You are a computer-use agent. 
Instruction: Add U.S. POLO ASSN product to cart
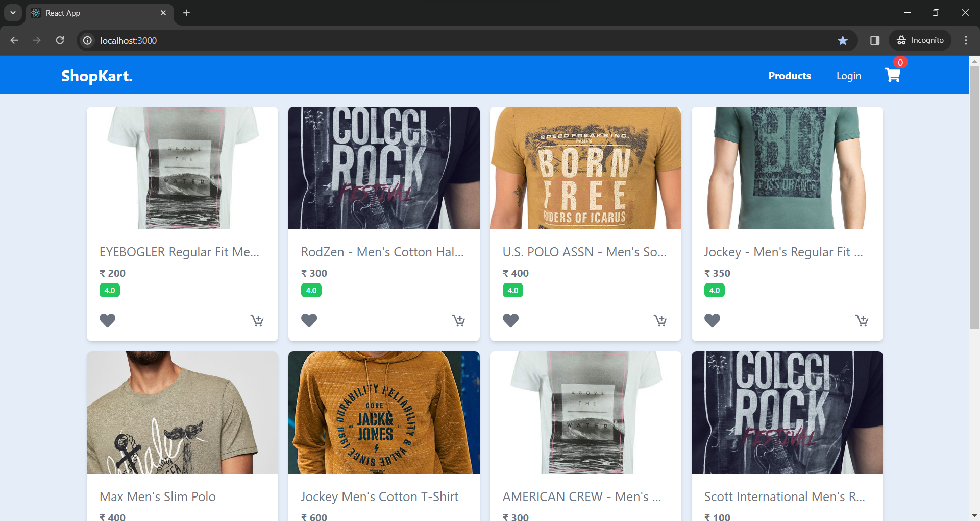click(660, 320)
